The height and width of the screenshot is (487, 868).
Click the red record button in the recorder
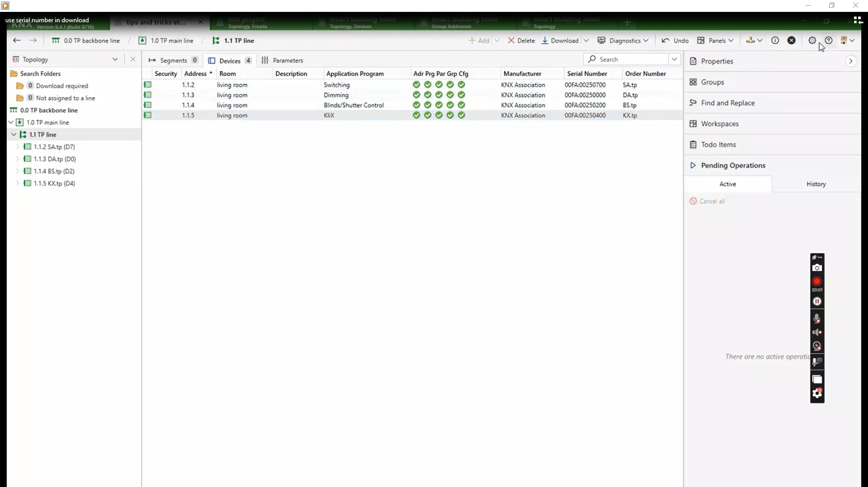click(817, 282)
